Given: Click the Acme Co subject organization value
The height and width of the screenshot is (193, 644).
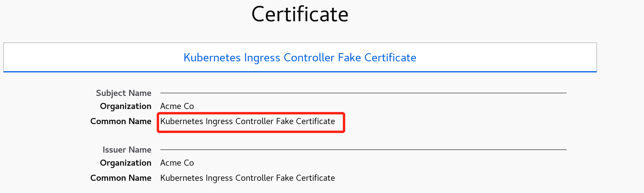Looking at the screenshot, I should [177, 106].
